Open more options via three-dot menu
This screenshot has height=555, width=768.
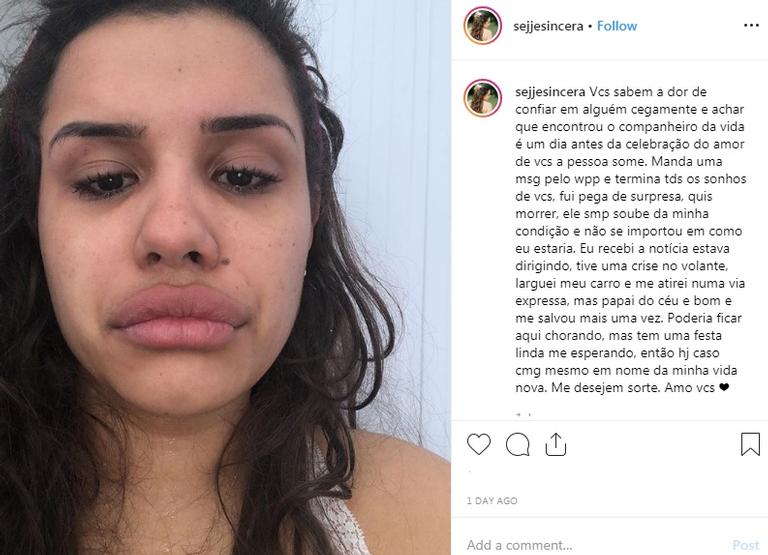pos(751,25)
